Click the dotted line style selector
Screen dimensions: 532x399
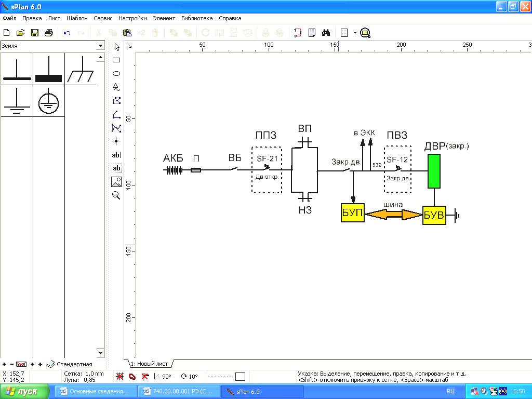click(219, 376)
